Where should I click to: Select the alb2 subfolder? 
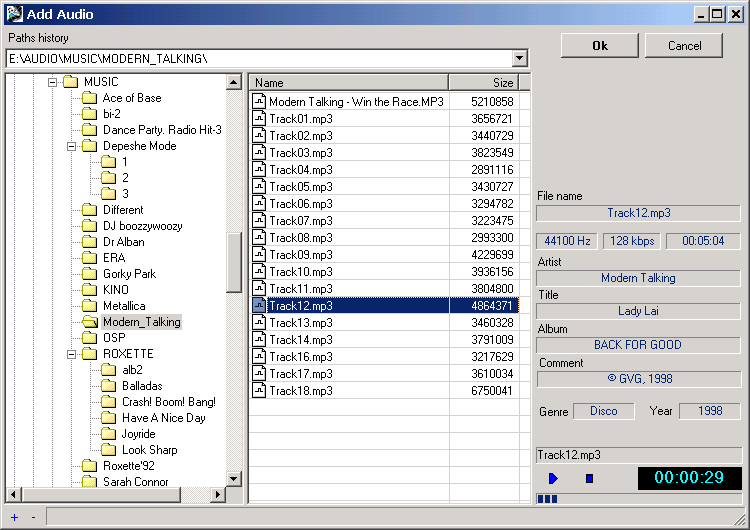(x=132, y=370)
